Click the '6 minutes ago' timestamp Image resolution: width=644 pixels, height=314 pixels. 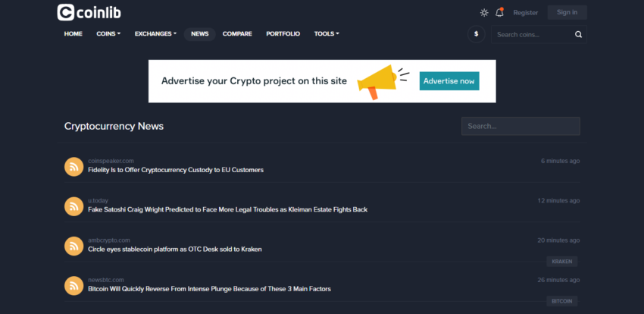pos(560,161)
